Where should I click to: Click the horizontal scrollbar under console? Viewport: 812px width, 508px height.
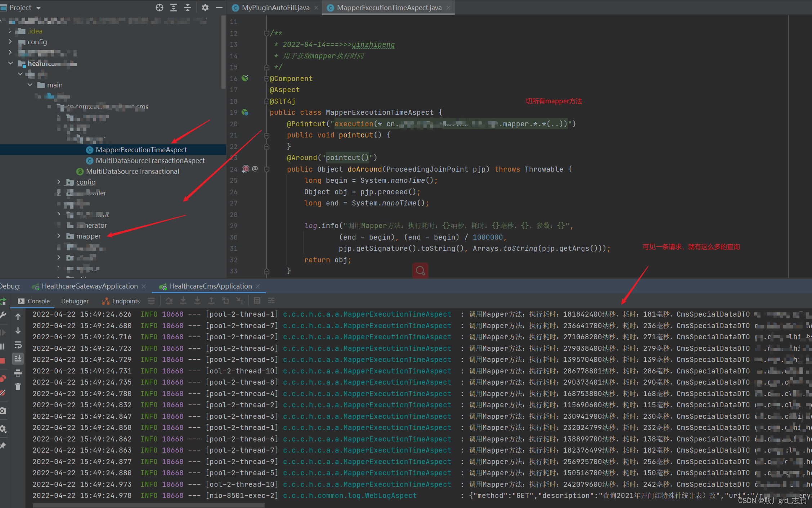pyautogui.click(x=149, y=505)
